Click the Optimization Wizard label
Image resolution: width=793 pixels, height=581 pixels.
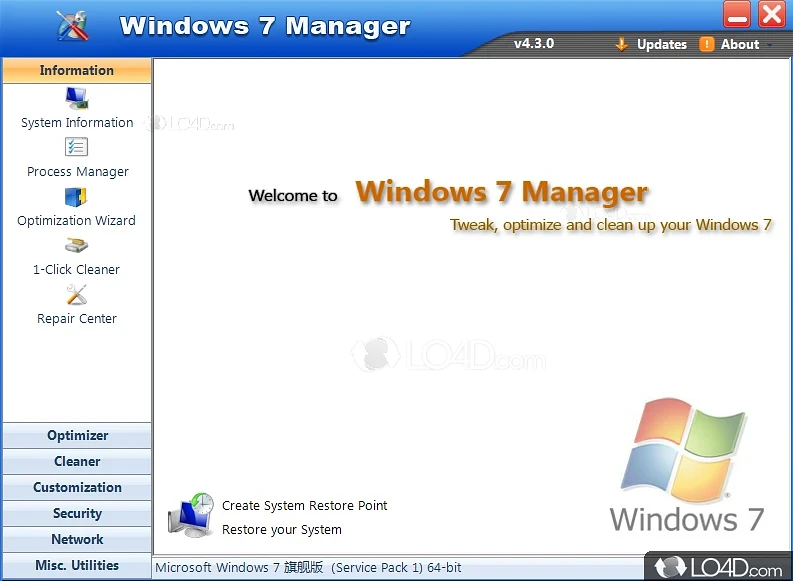76,221
